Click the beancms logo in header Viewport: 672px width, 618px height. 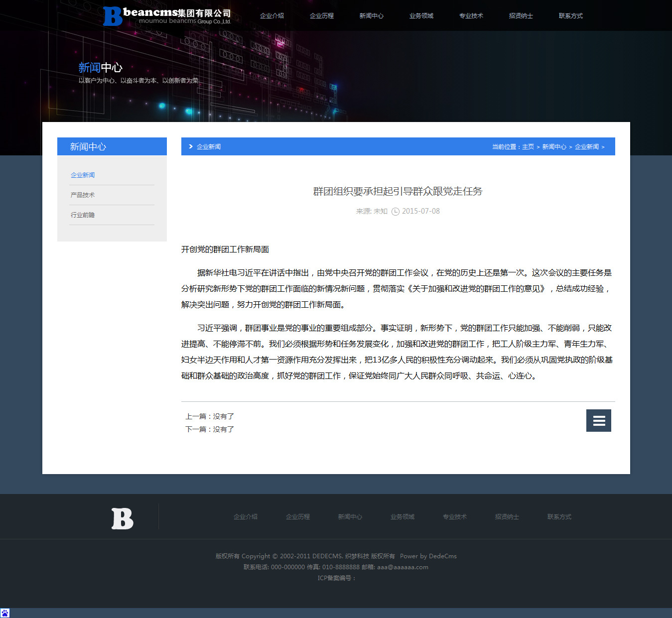[x=167, y=16]
